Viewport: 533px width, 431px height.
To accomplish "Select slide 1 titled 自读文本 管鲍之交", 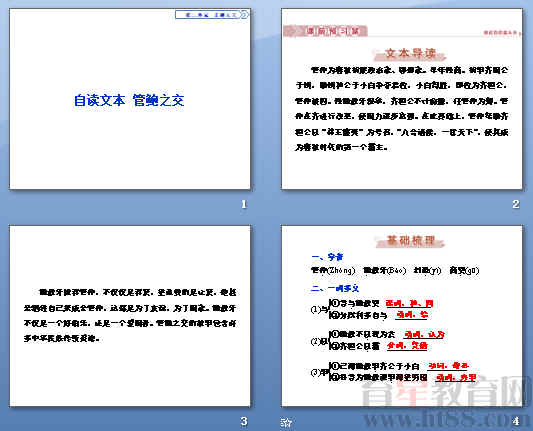I will pyautogui.click(x=130, y=99).
